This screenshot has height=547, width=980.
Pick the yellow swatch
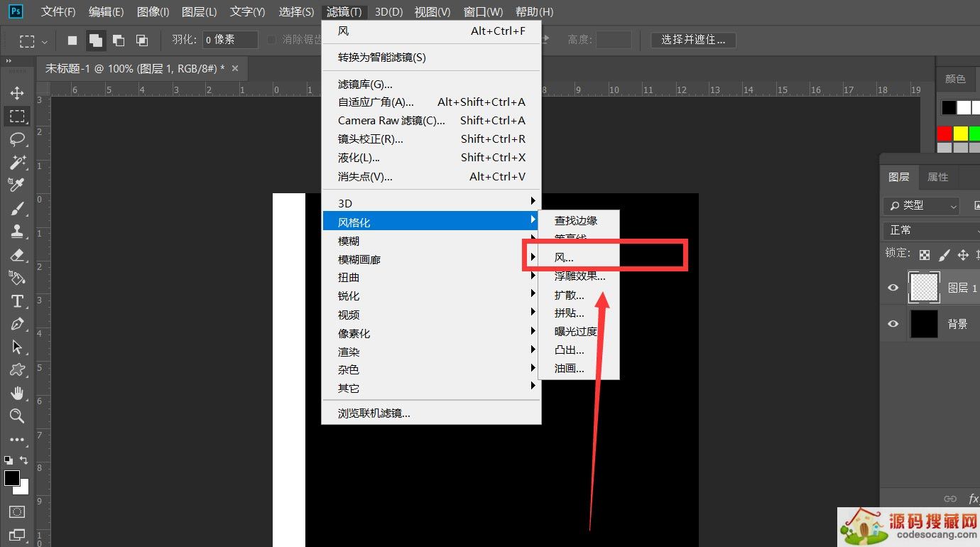(961, 134)
